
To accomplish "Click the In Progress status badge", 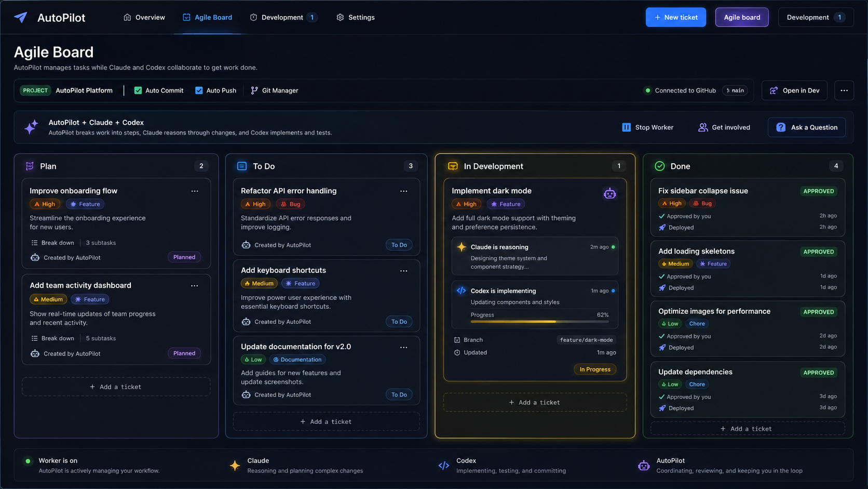I will click(x=595, y=369).
